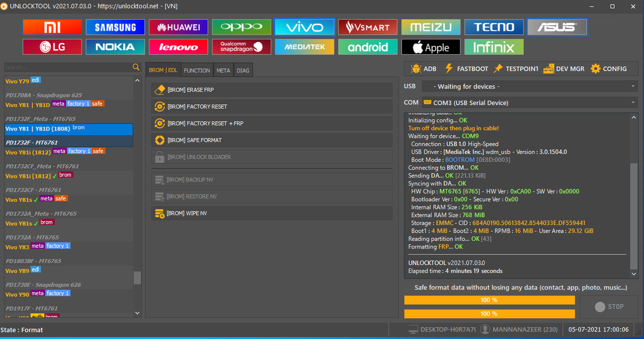
Task: Open the Nokia brand tile
Action: (115, 47)
